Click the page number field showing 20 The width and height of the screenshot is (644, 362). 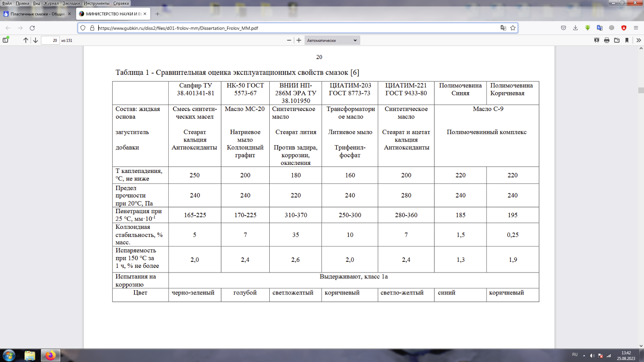[x=50, y=40]
